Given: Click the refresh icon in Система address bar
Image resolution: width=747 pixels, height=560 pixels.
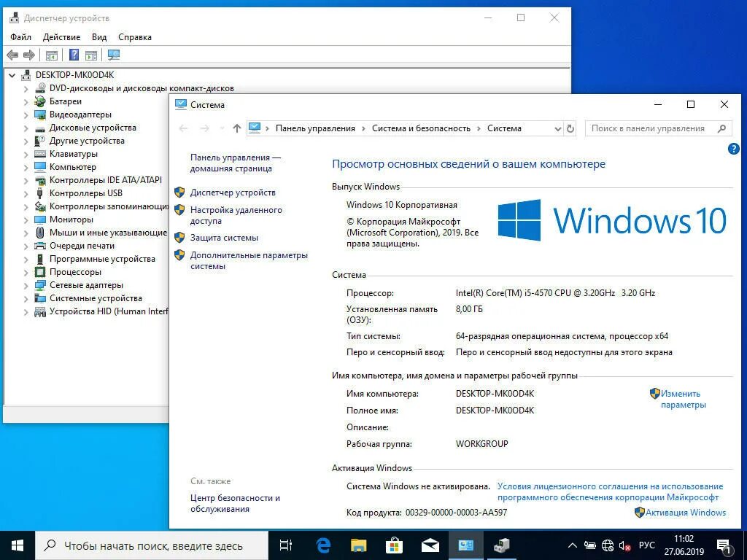Looking at the screenshot, I should coord(570,128).
